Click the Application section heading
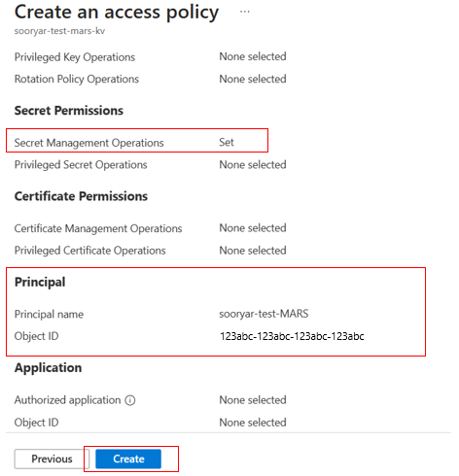The height and width of the screenshot is (476, 459). [x=48, y=368]
